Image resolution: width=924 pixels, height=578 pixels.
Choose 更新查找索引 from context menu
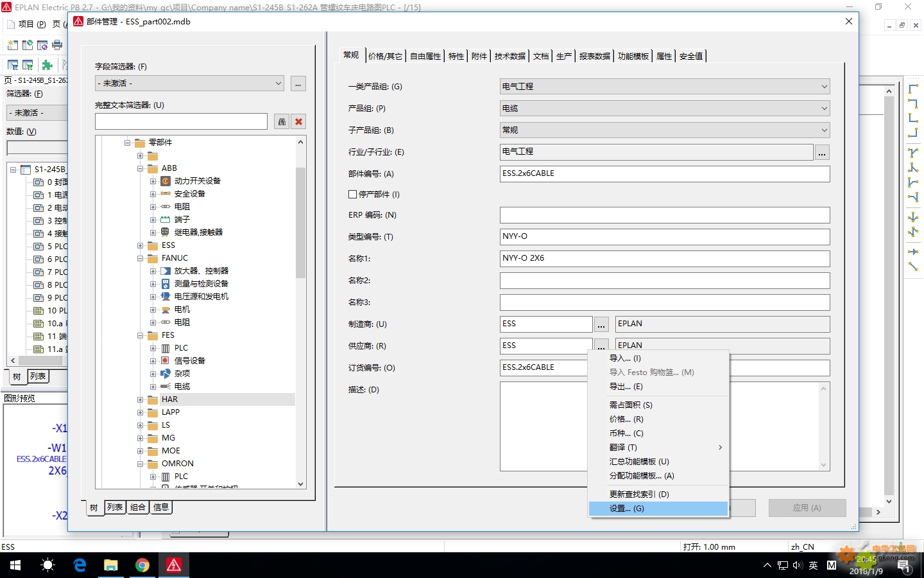(x=658, y=495)
